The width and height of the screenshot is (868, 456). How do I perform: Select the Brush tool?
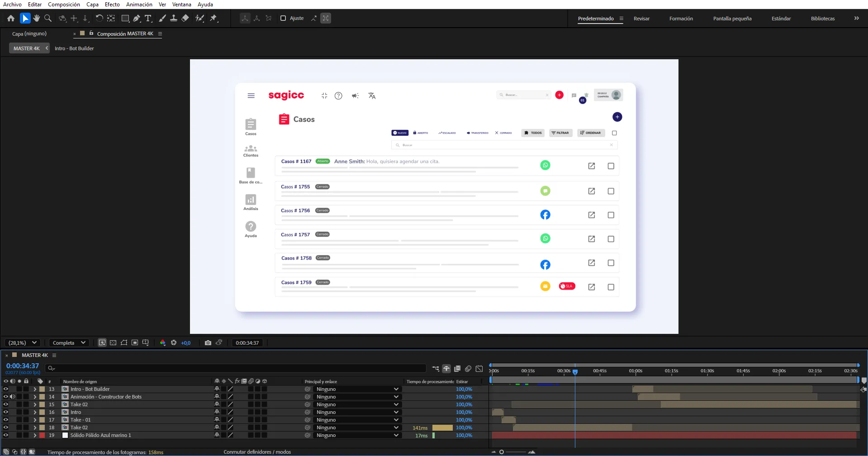coord(162,18)
